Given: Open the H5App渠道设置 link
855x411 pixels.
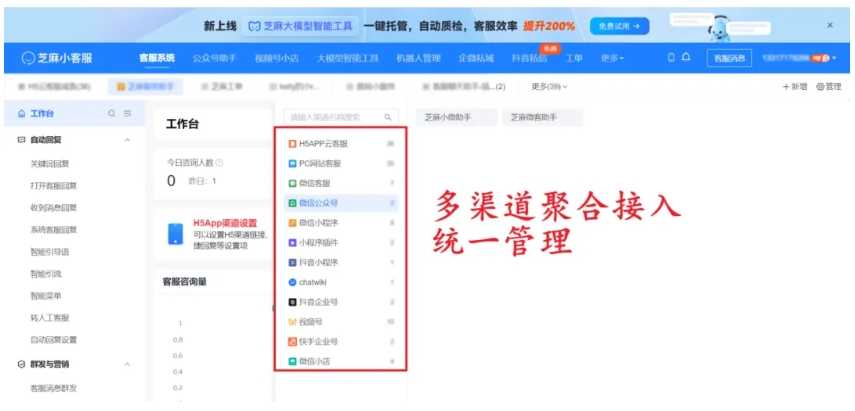Looking at the screenshot, I should pyautogui.click(x=225, y=223).
